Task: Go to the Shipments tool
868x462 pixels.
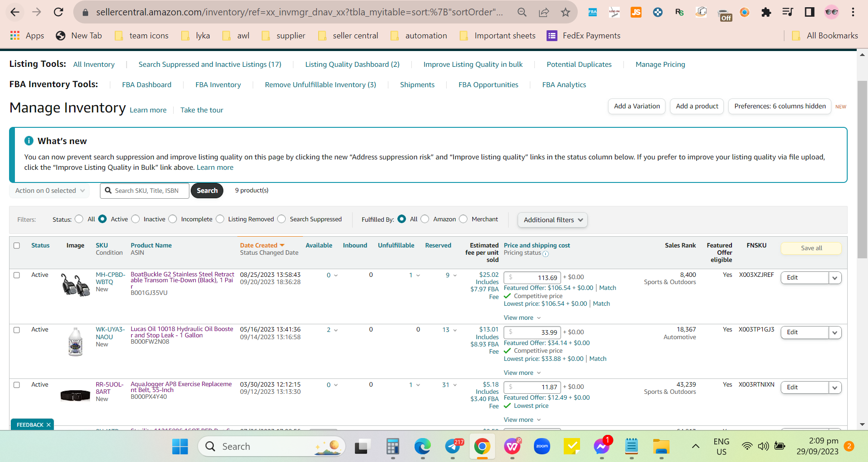Action: [x=417, y=85]
